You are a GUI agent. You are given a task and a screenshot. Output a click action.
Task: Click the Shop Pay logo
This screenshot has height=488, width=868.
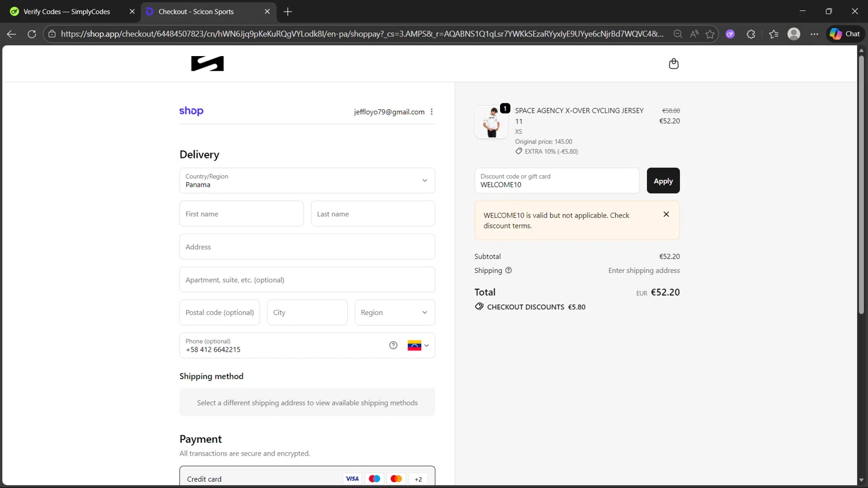coord(192,111)
